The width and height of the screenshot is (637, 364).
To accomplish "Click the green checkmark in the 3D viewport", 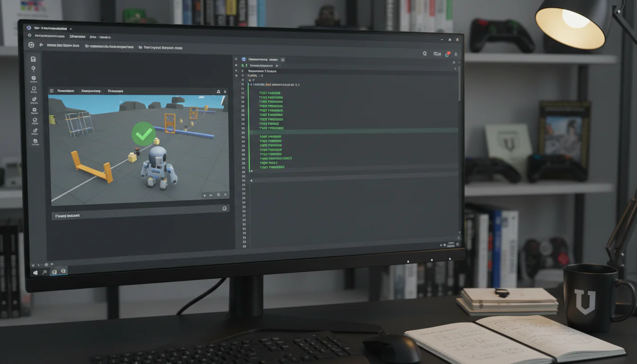I will click(x=144, y=134).
